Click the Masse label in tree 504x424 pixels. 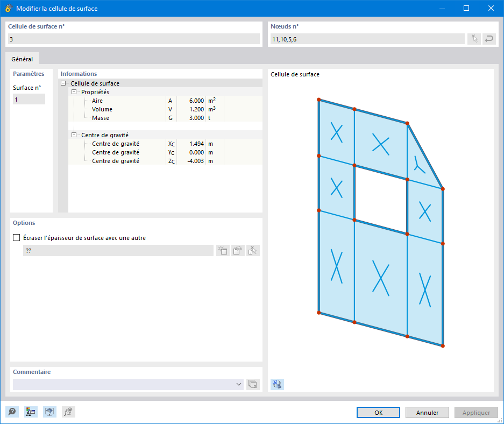[101, 118]
